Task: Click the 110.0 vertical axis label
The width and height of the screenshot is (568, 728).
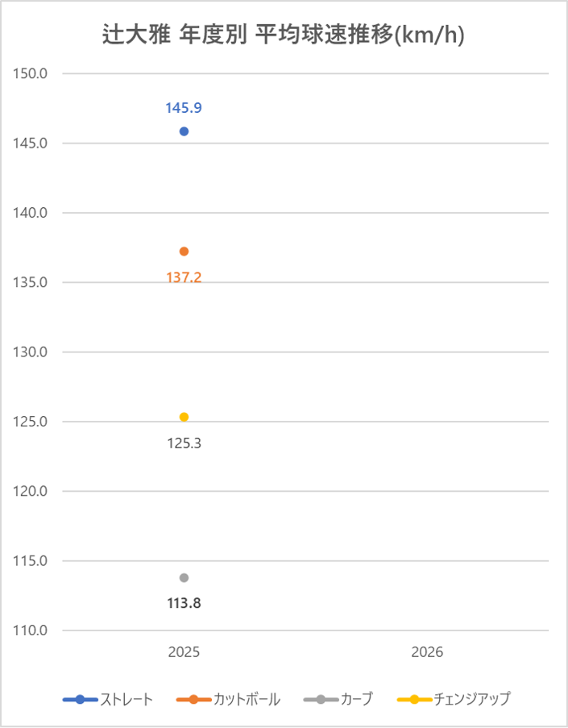Action: pos(31,630)
